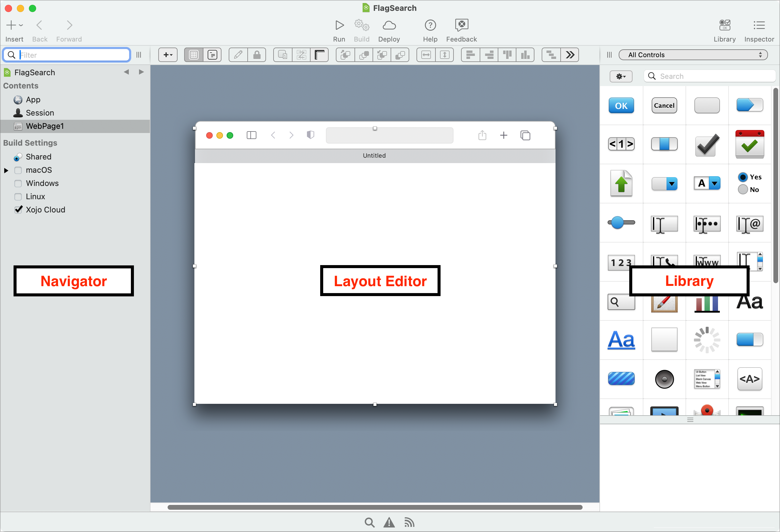Click the horizontal scrollbar under the layout
The height and width of the screenshot is (532, 780).
[x=375, y=507]
